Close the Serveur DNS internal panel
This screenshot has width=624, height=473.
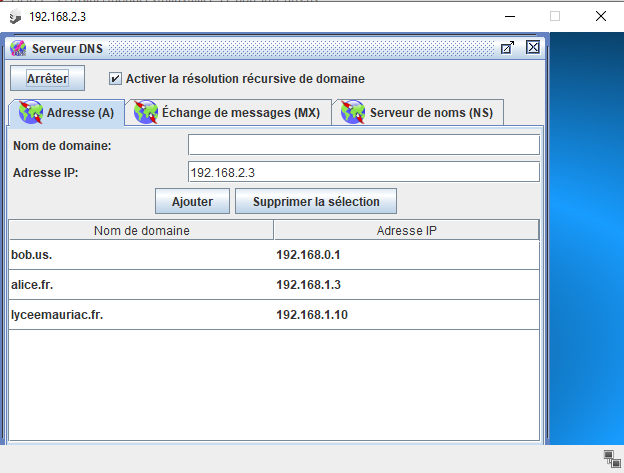532,48
